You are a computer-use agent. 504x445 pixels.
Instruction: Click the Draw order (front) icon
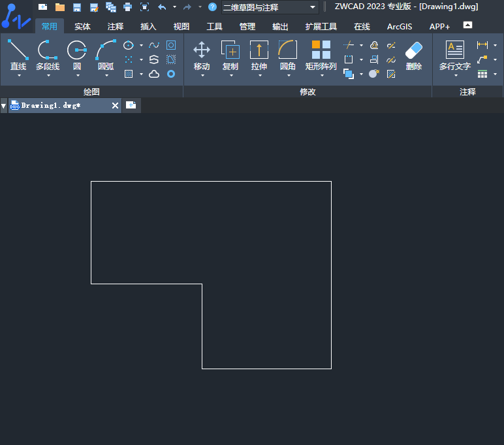click(349, 74)
